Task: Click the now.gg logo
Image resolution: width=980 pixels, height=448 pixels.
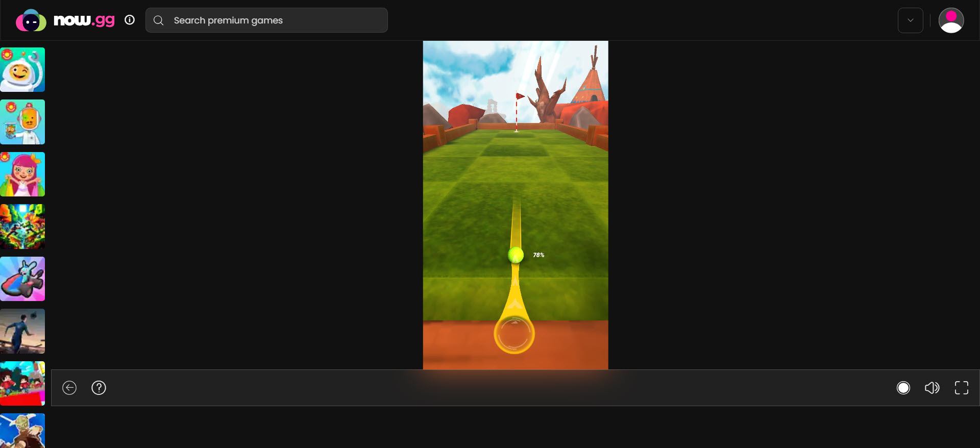Action: [65, 20]
